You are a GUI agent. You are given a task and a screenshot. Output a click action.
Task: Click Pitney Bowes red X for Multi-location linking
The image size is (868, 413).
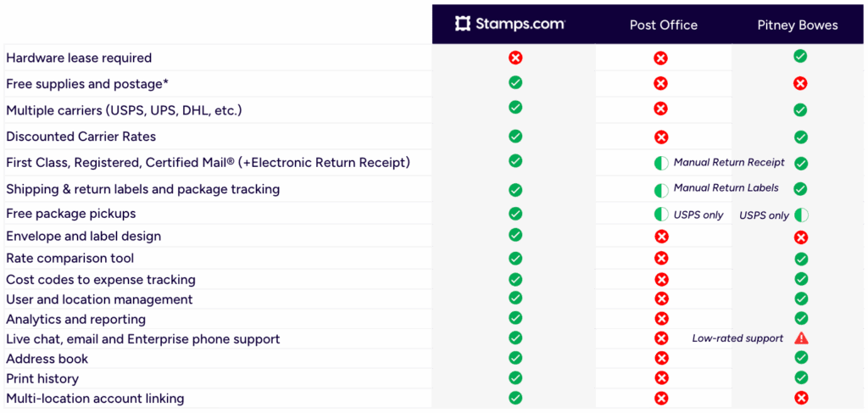[801, 398]
